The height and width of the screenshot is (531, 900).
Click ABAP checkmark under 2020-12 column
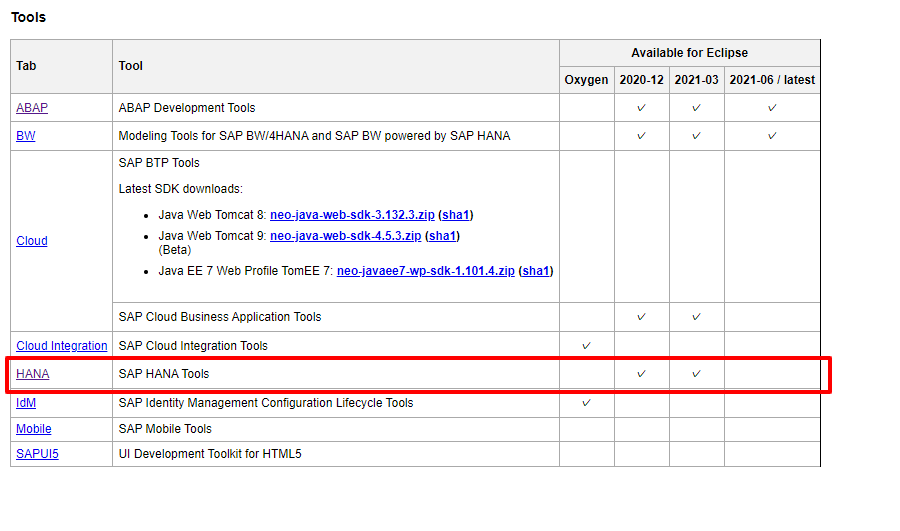point(641,108)
